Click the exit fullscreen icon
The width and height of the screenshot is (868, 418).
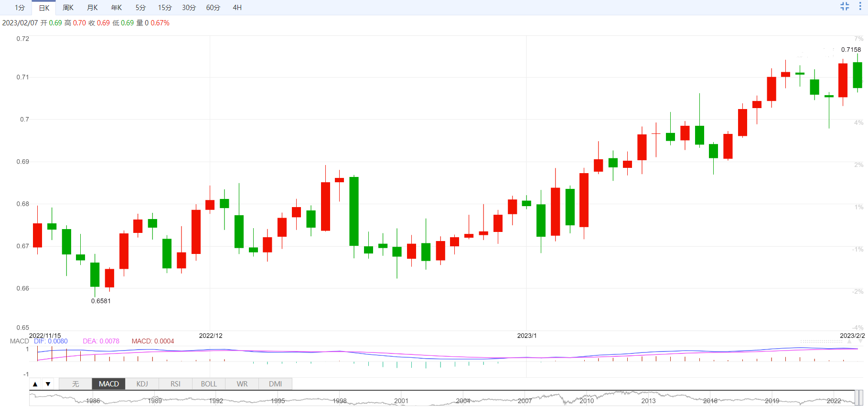pyautogui.click(x=845, y=6)
